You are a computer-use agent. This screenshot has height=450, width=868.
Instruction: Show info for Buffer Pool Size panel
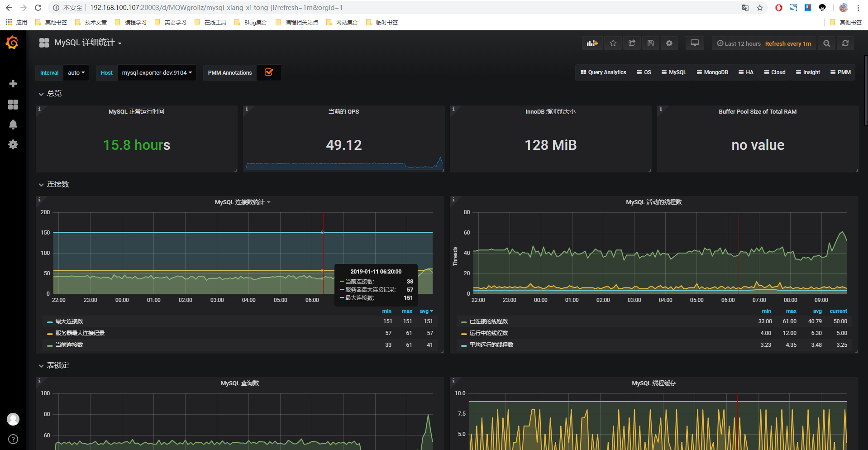(661, 109)
